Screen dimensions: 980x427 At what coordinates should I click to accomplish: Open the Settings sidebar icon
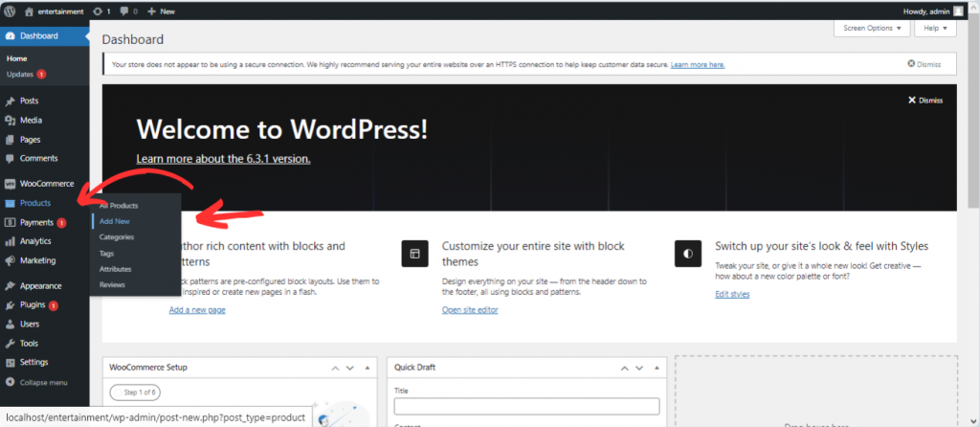click(x=10, y=362)
